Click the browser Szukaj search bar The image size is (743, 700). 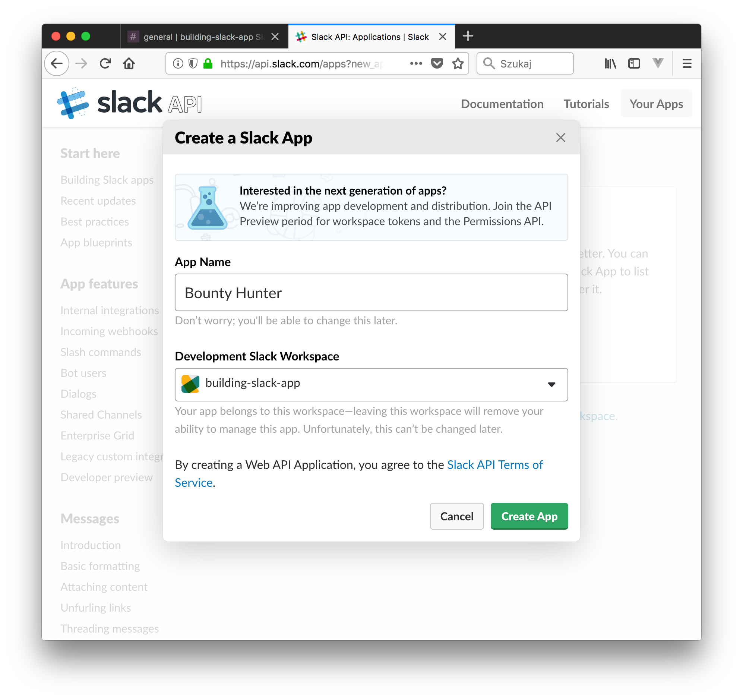pos(526,64)
